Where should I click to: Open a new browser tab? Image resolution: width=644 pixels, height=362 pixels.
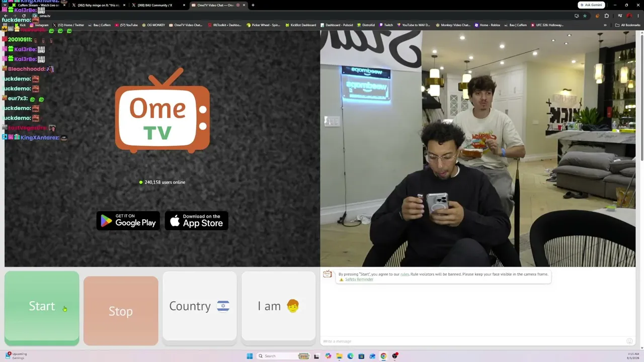[253, 5]
